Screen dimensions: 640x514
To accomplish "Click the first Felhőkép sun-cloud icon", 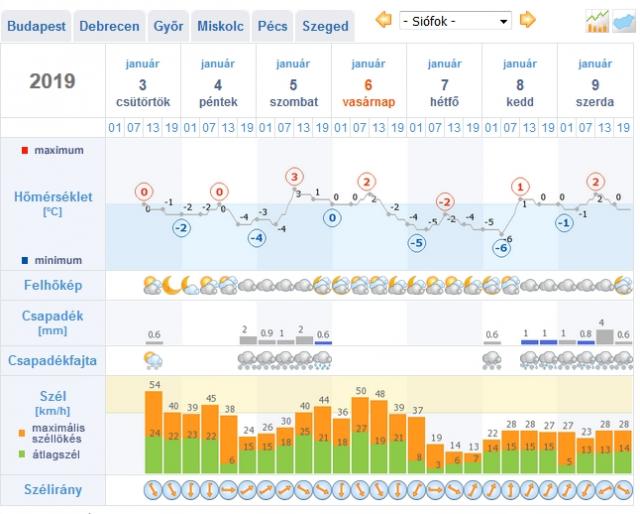I will (x=153, y=285).
